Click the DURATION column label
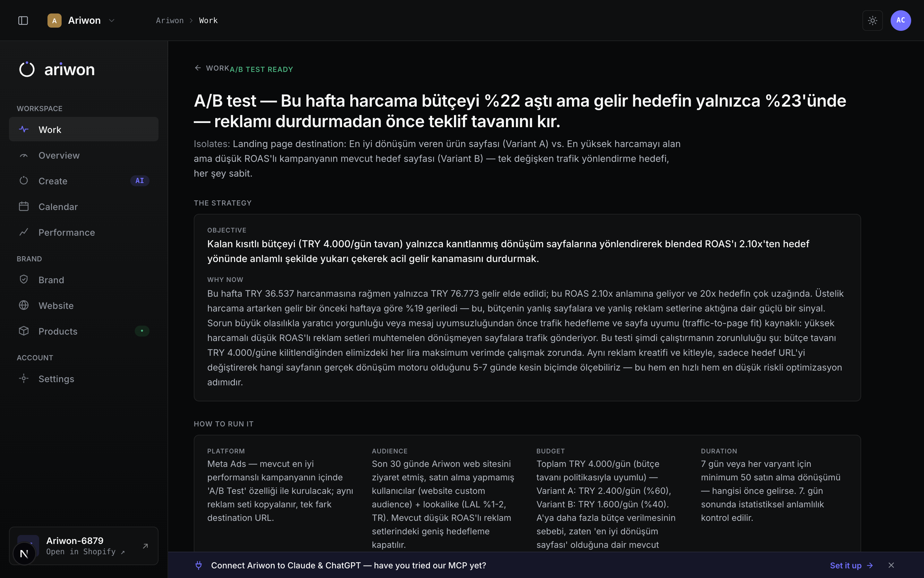Screen dimensions: 924x578 tap(719, 451)
